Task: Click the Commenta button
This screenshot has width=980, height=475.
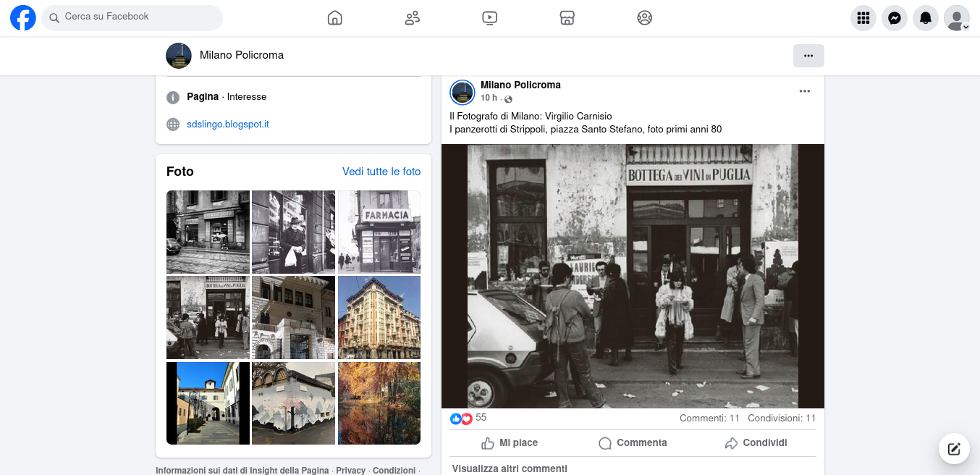Action: [x=633, y=442]
